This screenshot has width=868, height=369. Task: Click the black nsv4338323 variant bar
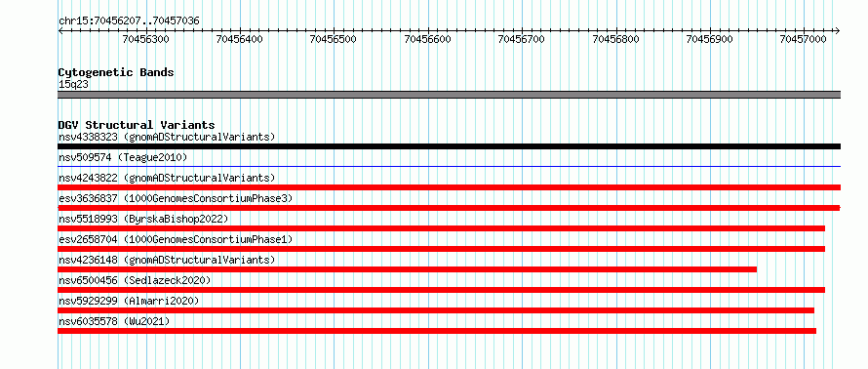point(449,146)
